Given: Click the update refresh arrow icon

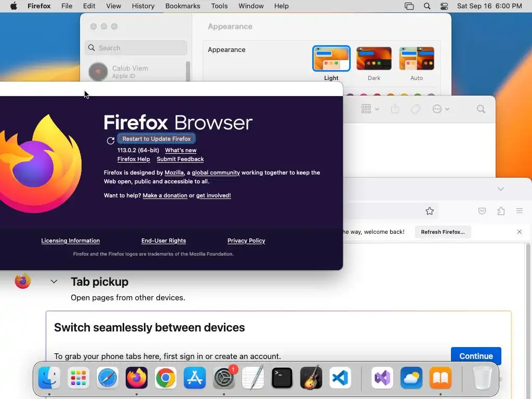Looking at the screenshot, I should pyautogui.click(x=111, y=141).
